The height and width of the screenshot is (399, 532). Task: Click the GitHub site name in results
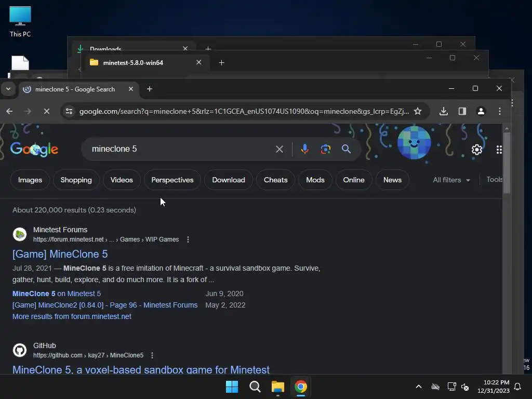45,345
